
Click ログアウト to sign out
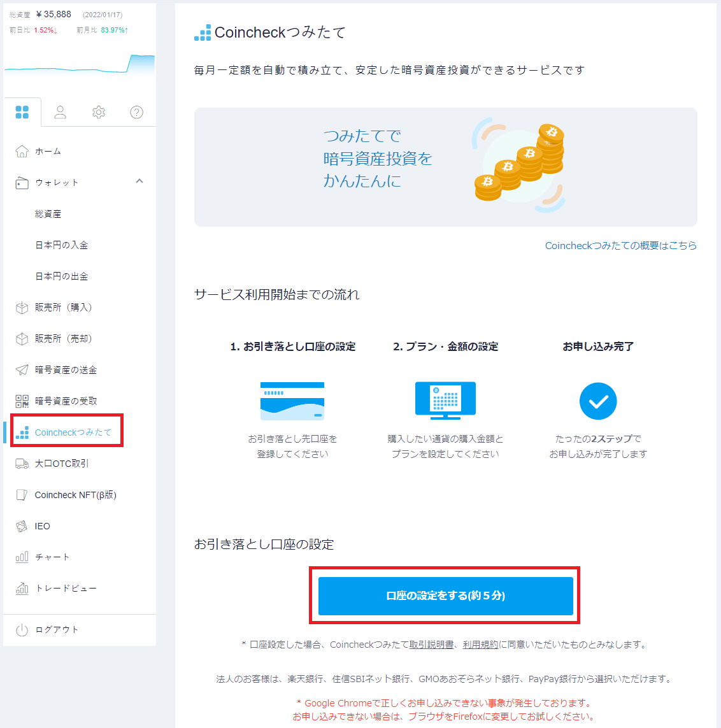[x=57, y=629]
